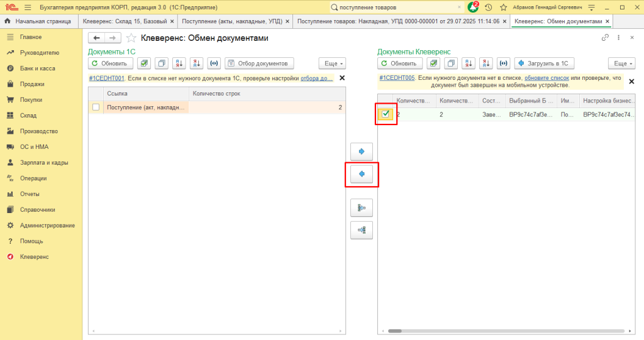Click search field containing поступление товаров

point(396,7)
